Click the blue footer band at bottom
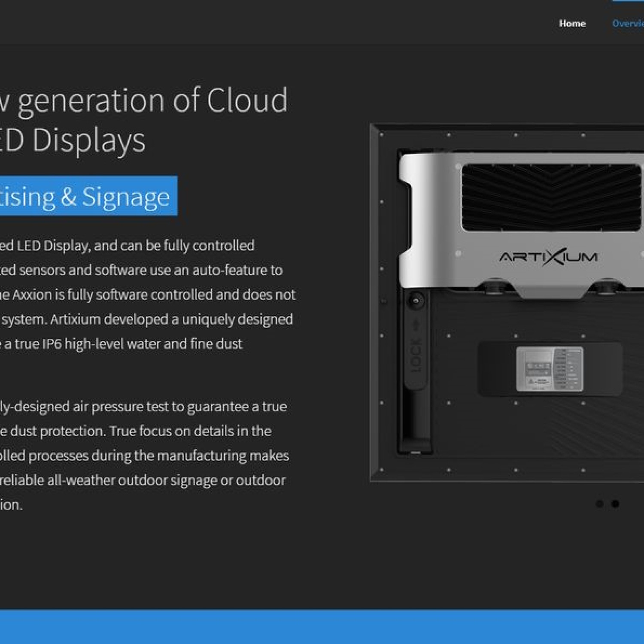 [x=322, y=627]
